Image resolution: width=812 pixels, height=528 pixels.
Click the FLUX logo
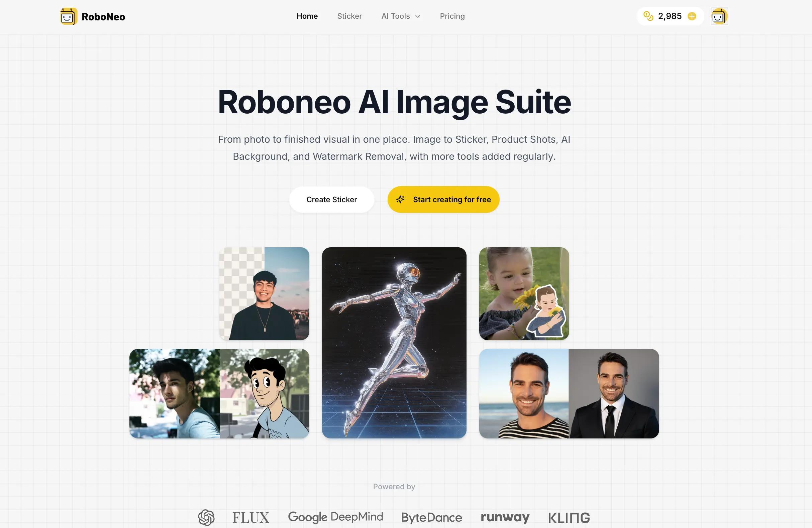pyautogui.click(x=250, y=517)
